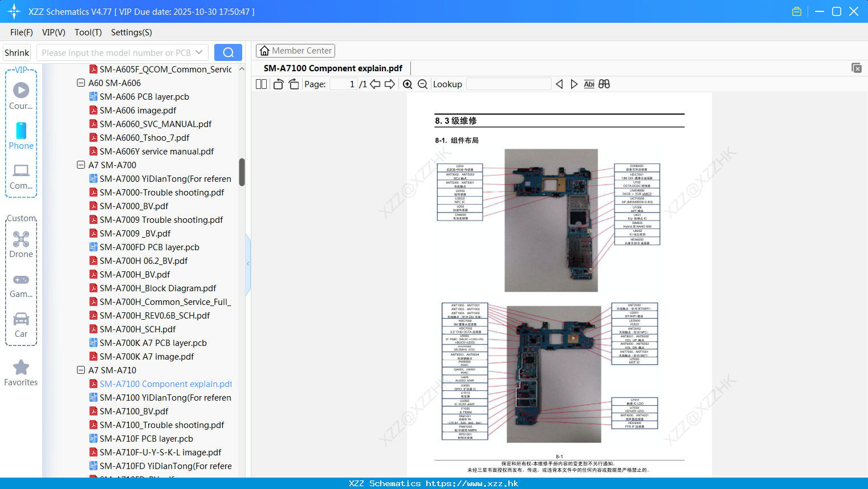The width and height of the screenshot is (868, 489).
Task: Rotate page clockwise icon
Action: point(294,84)
